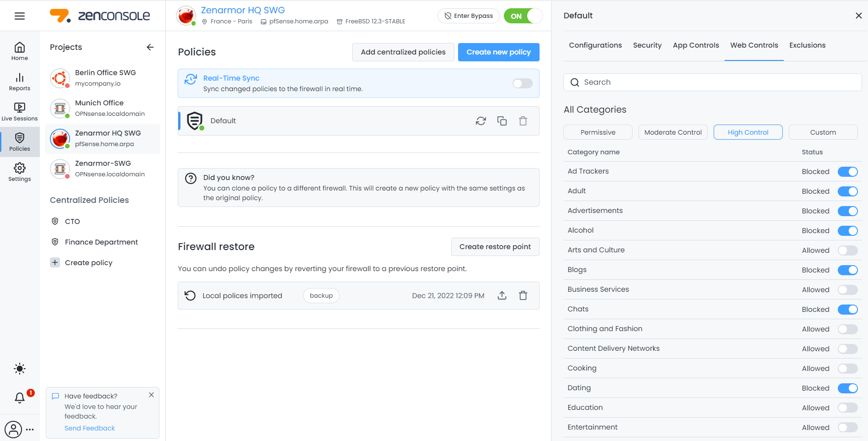This screenshot has width=868, height=441.
Task: Click the Did you know help icon
Action: [x=191, y=179]
